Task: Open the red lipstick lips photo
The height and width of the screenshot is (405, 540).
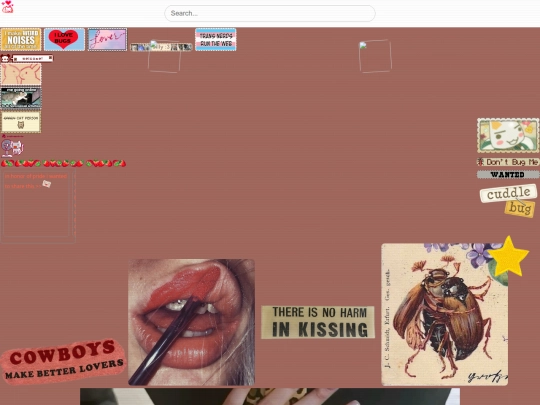Action: click(191, 322)
